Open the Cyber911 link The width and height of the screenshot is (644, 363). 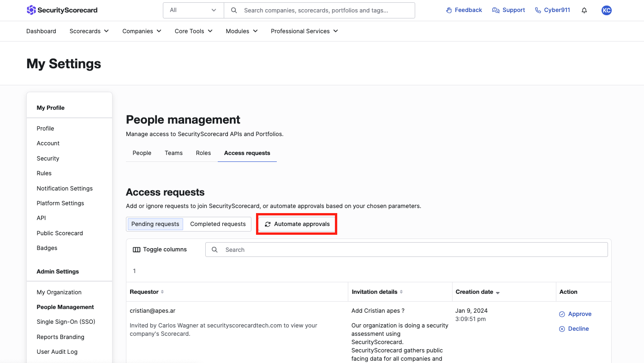[553, 10]
